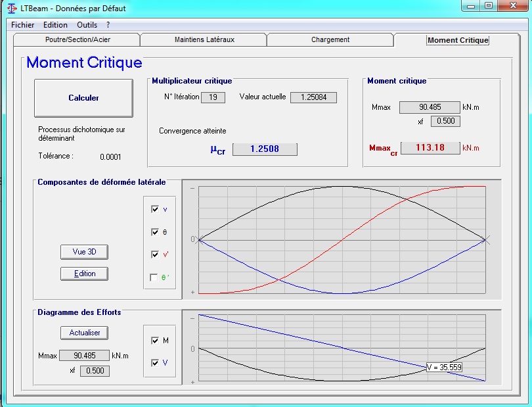Click the Multiplicateur critique group title
This screenshot has height=407, width=532.
tap(192, 81)
